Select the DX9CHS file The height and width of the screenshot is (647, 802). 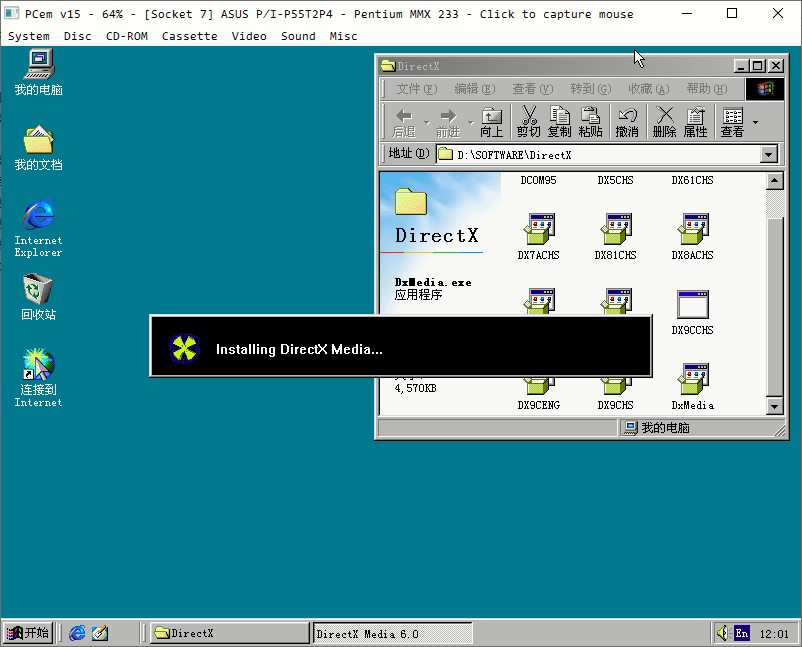click(615, 394)
